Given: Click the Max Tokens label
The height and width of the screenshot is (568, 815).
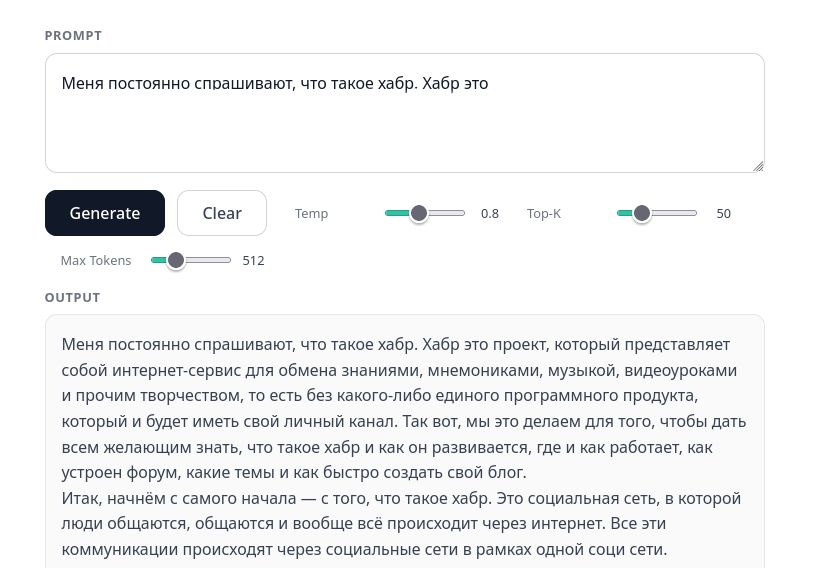Looking at the screenshot, I should tap(96, 260).
